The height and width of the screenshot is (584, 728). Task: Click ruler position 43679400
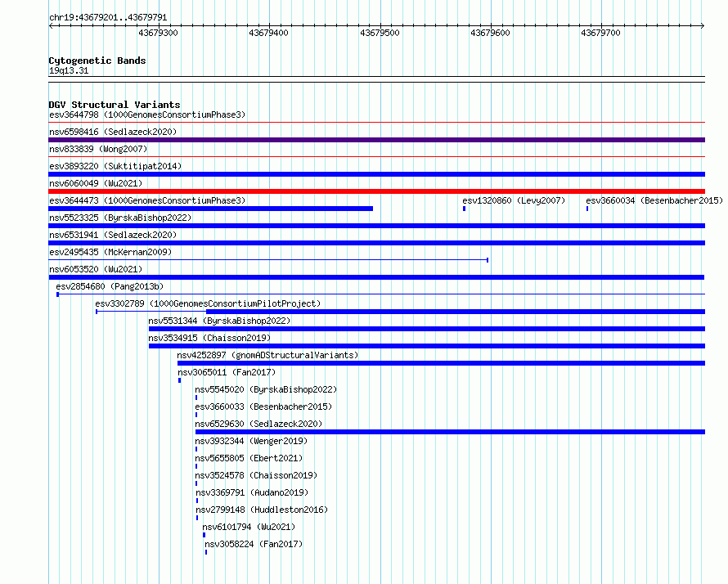coord(268,33)
